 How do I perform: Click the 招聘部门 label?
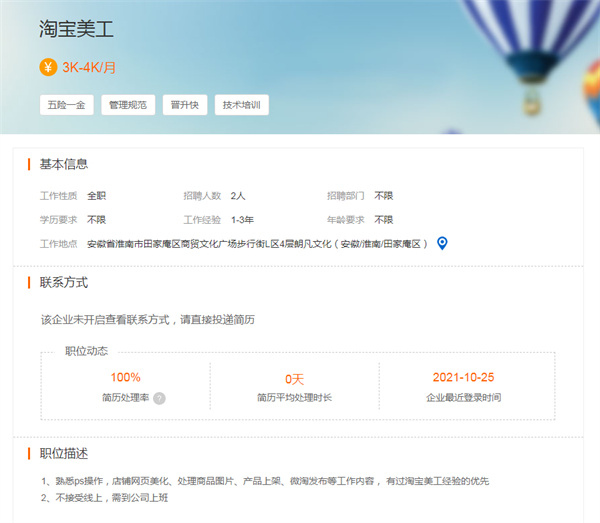pyautogui.click(x=346, y=196)
